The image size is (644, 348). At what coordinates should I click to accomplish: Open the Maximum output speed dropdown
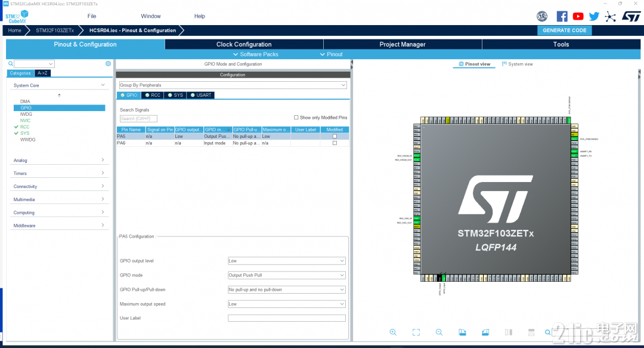click(287, 304)
